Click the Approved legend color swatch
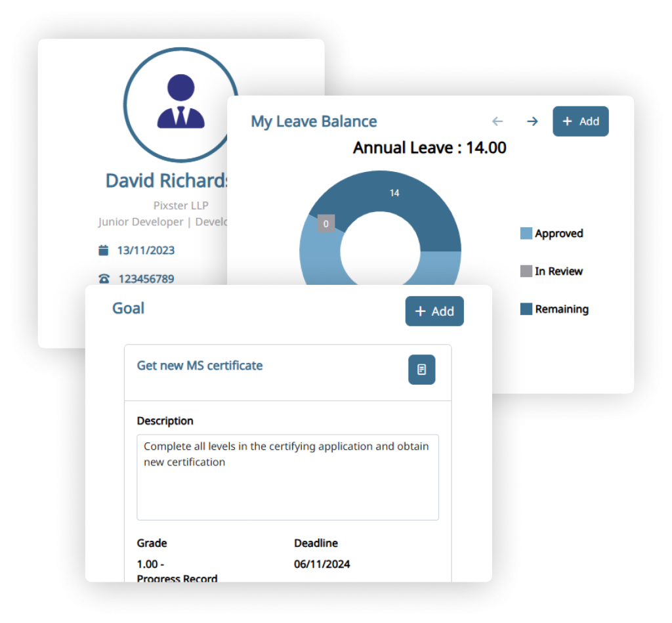Image resolution: width=672 pixels, height=623 pixels. click(526, 234)
